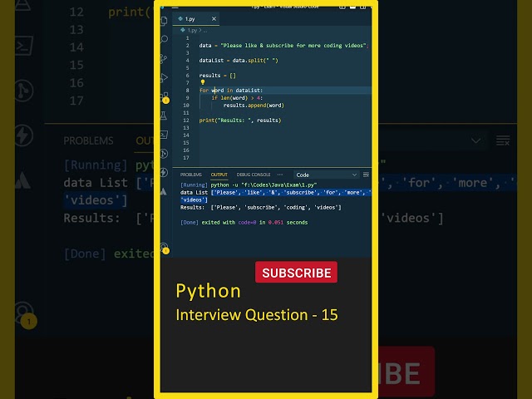Click line number 12 in background window
This screenshot has height=399, width=532.
[76, 12]
